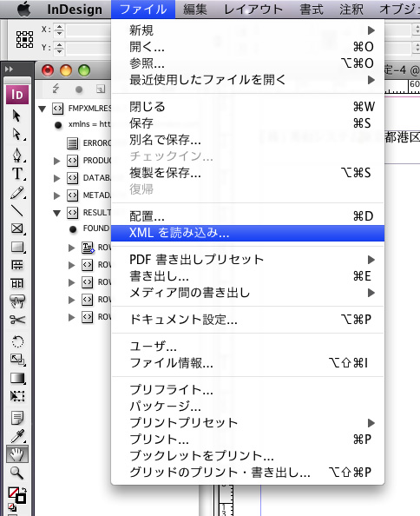Open メディア間の書き出し submenu
Viewport: 420px width, 516px height.
(x=248, y=292)
